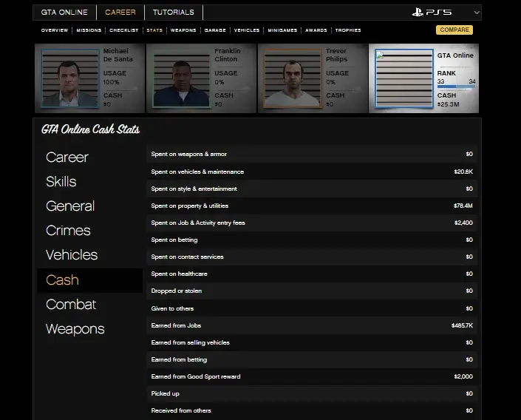Screen dimensions: 521x420
Task: Click the Franklin Clinton name label
Action: pyautogui.click(x=228, y=55)
